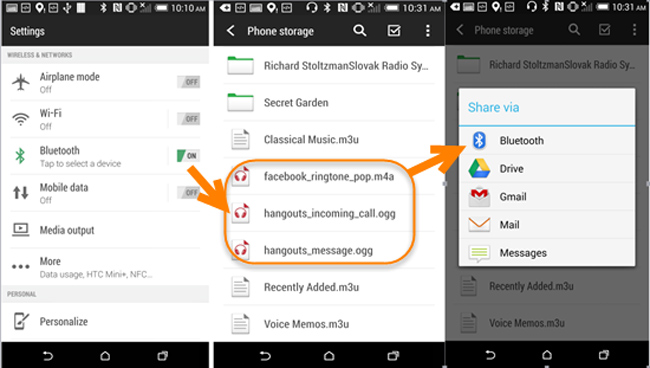Toggle the Airplane mode switch
Viewport: 650px width, 368px height.
coord(189,82)
